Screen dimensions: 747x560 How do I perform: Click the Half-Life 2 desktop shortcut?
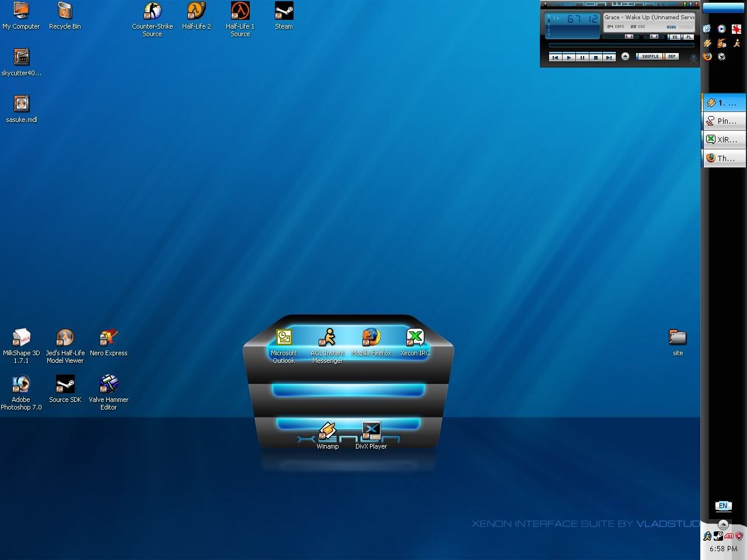pos(197,16)
